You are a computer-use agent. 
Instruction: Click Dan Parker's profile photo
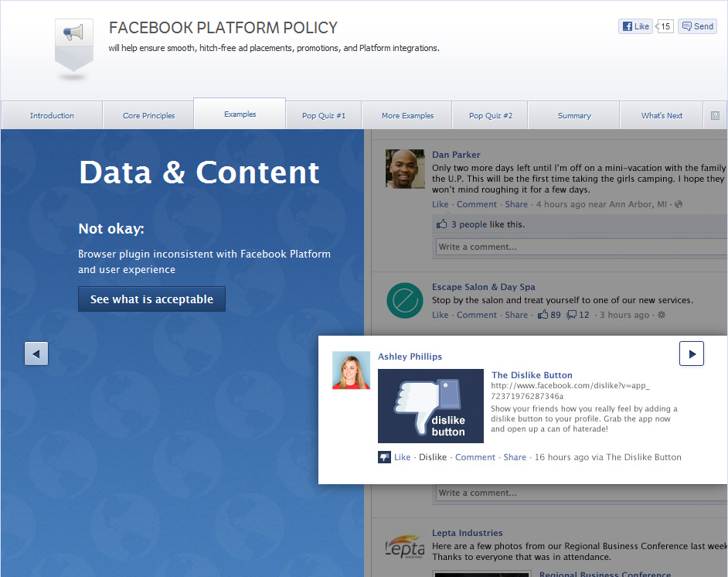[x=405, y=169]
